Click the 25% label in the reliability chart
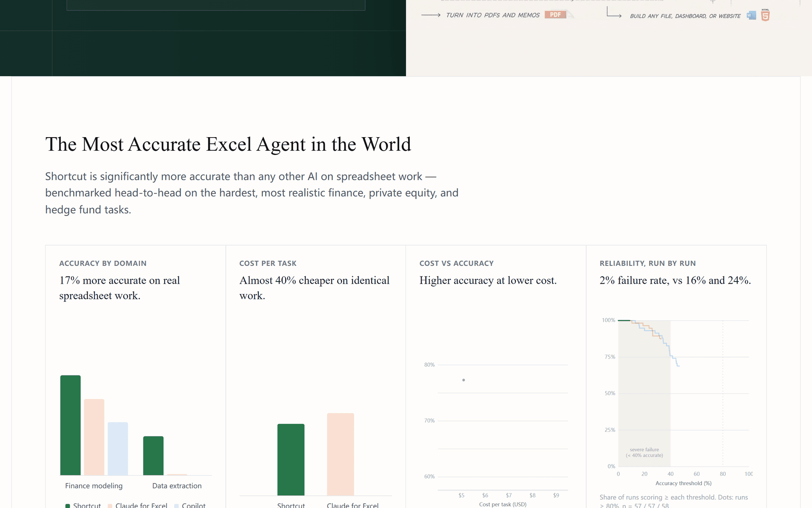The image size is (812, 508). click(x=610, y=430)
